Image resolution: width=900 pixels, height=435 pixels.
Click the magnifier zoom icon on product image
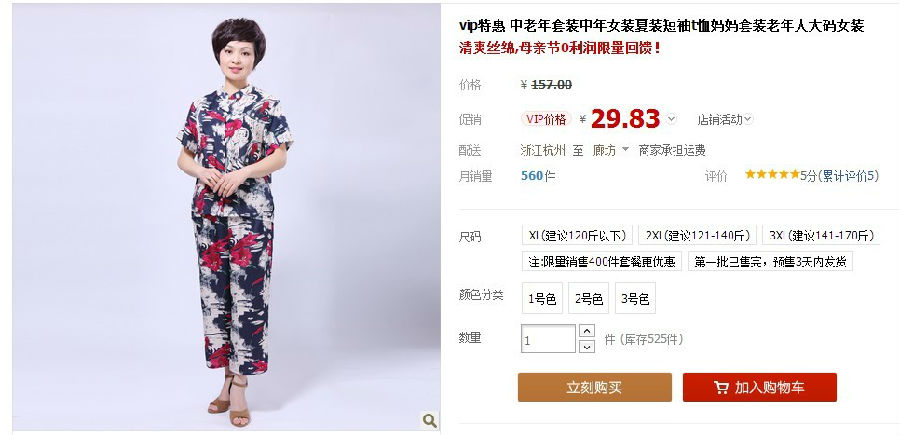click(x=429, y=421)
